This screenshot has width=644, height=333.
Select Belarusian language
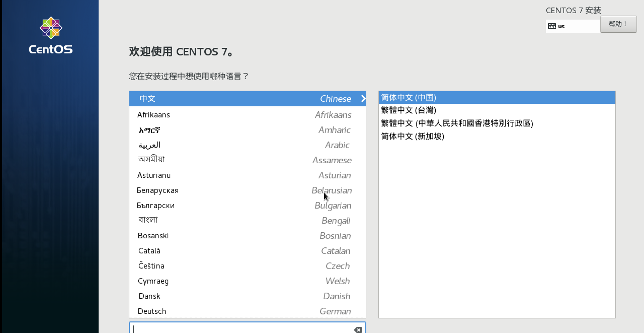[248, 190]
